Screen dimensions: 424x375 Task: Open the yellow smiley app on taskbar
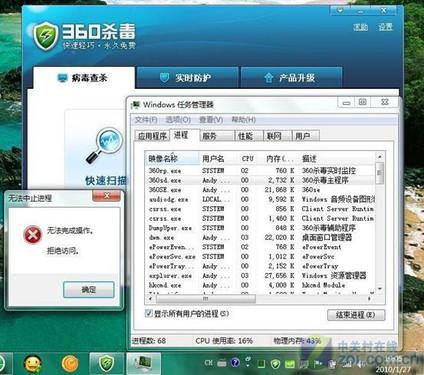(33, 364)
